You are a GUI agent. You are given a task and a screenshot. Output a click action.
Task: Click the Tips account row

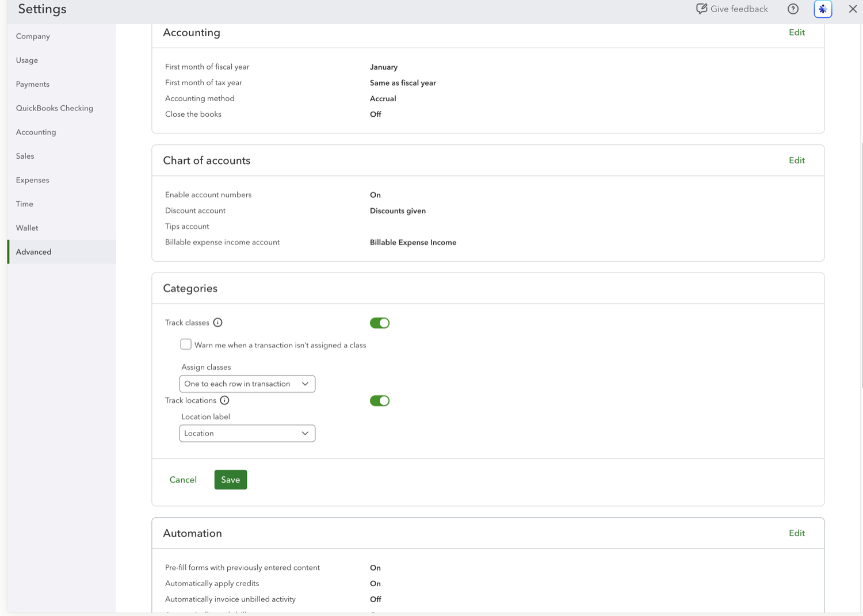(488, 227)
